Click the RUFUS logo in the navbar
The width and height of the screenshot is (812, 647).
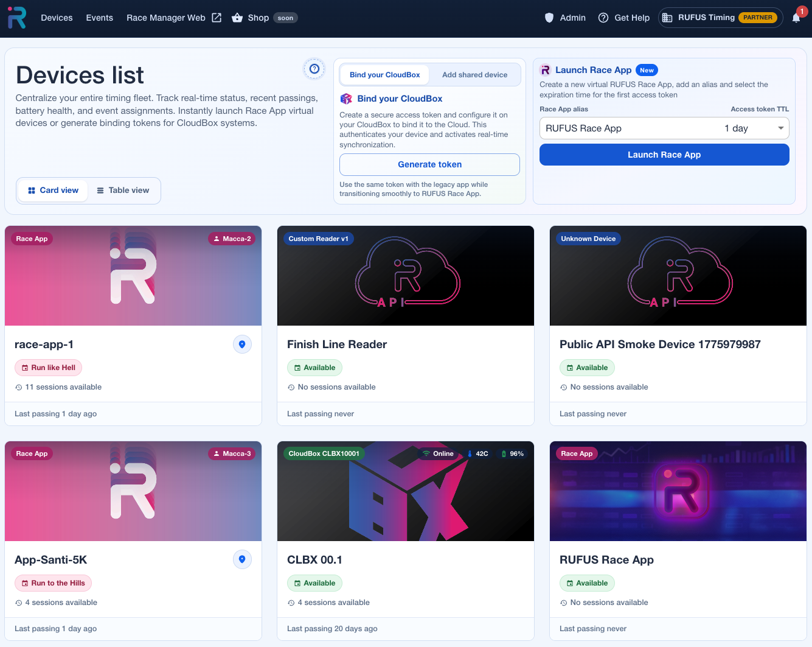coord(17,18)
